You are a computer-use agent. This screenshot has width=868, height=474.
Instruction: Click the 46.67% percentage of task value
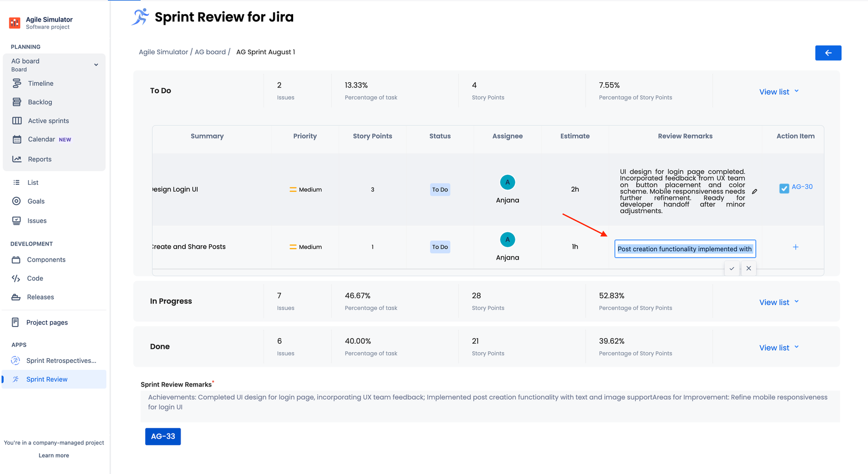(358, 296)
